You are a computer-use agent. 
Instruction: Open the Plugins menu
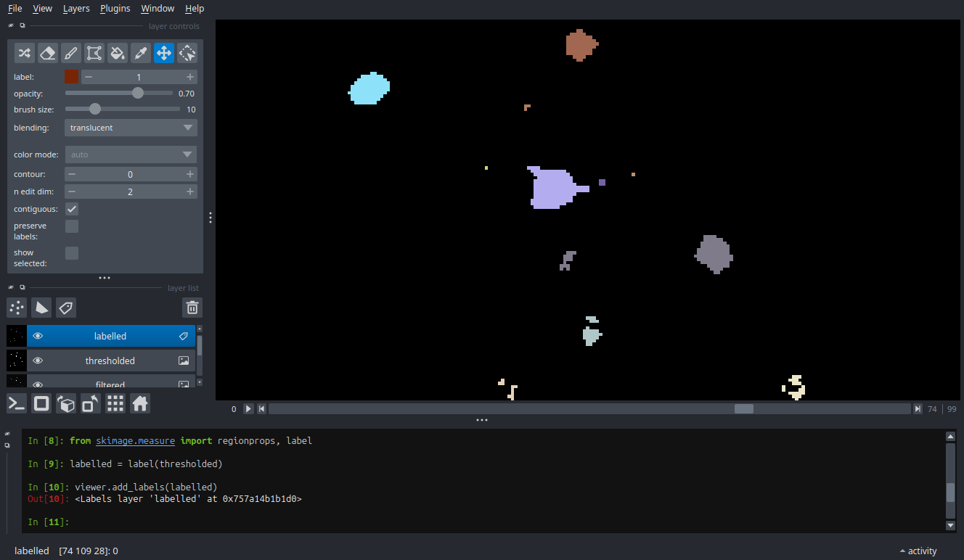(x=115, y=8)
